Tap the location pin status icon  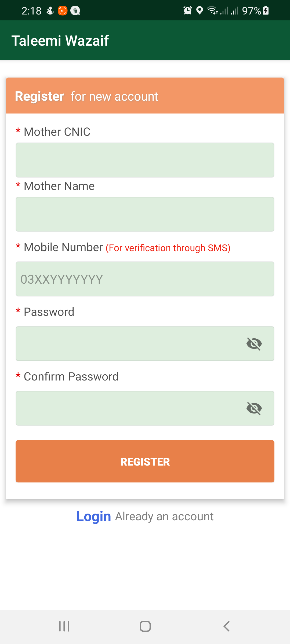point(200,11)
